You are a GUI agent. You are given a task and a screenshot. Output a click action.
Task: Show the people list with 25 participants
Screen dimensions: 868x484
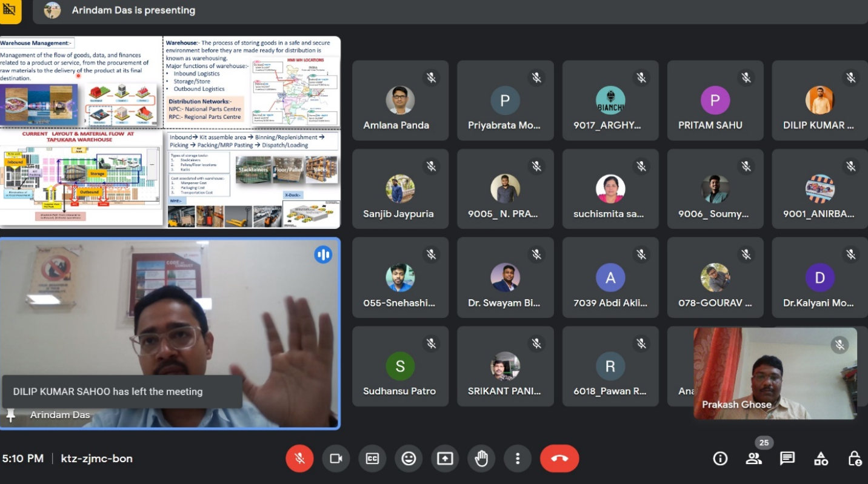pyautogui.click(x=753, y=459)
